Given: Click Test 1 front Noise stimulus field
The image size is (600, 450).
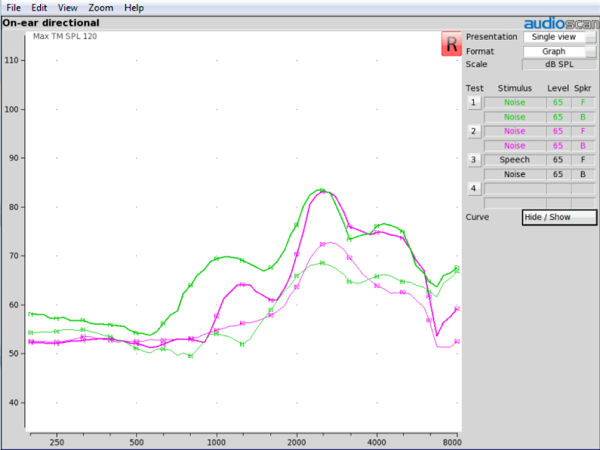Looking at the screenshot, I should (515, 103).
